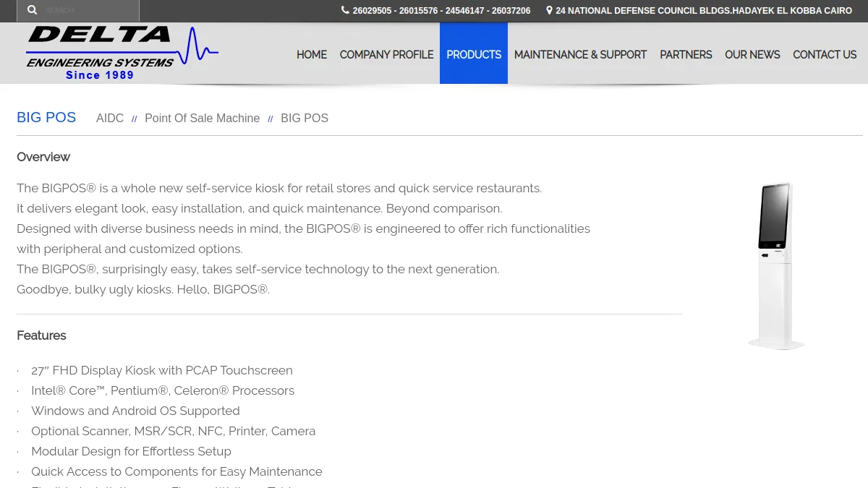Click the phone icon in top bar
Image resolution: width=868 pixels, height=488 pixels.
(345, 10)
